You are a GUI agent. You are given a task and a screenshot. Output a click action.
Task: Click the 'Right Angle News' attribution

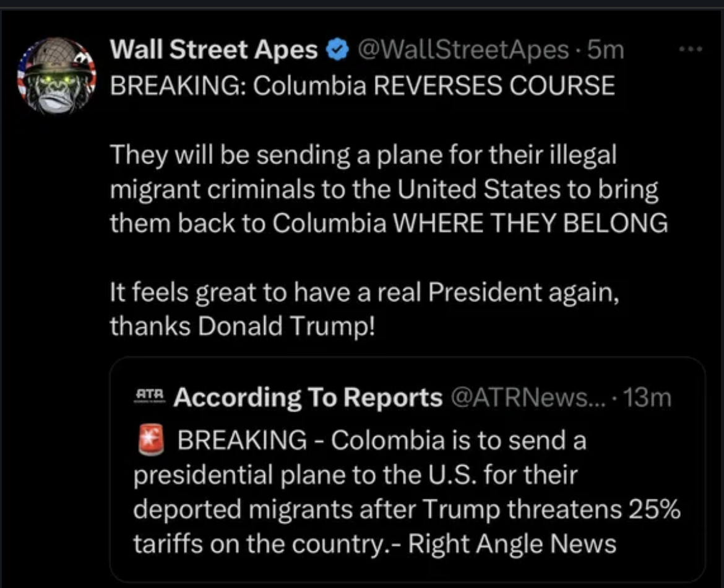[513, 543]
